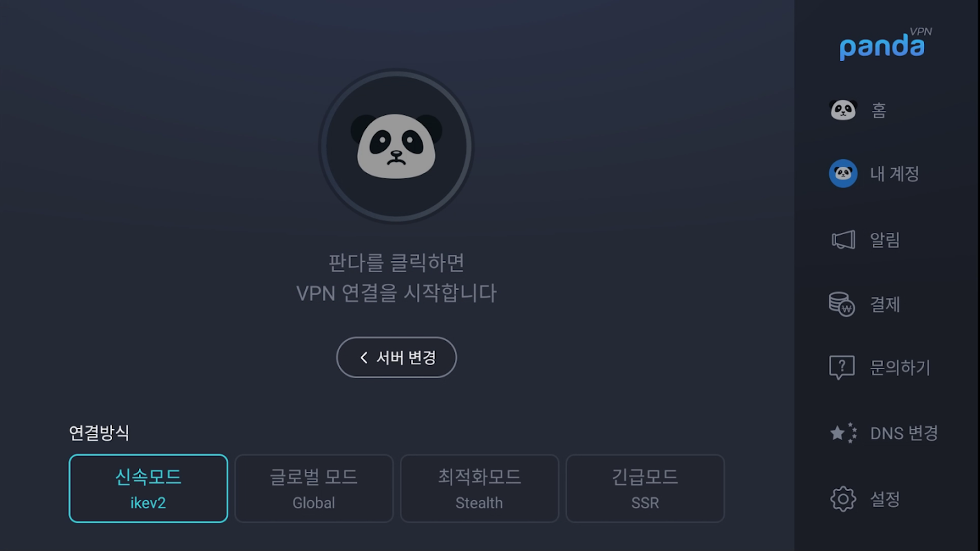Go to 내 계정 menu item
Image resolution: width=980 pixels, height=551 pixels.
[895, 174]
